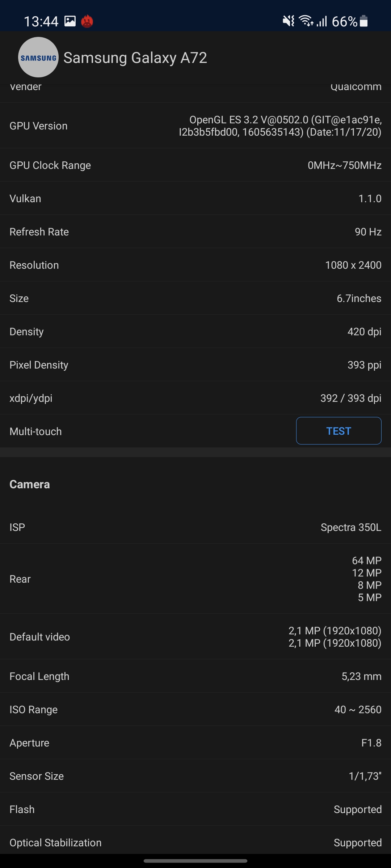
Task: Select the ISO Range row
Action: [x=195, y=710]
